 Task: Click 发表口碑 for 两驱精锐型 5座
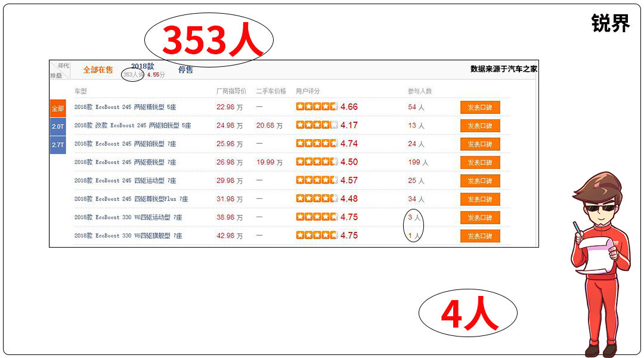(x=480, y=107)
